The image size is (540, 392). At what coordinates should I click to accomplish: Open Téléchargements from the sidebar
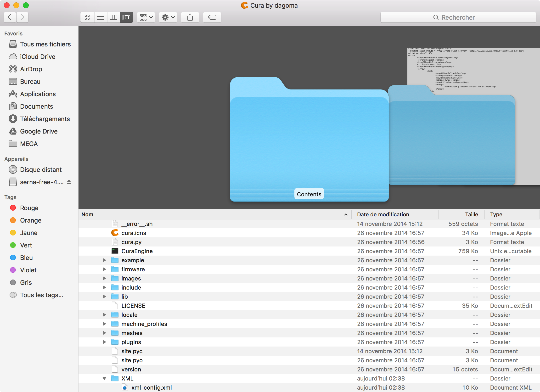tap(45, 119)
